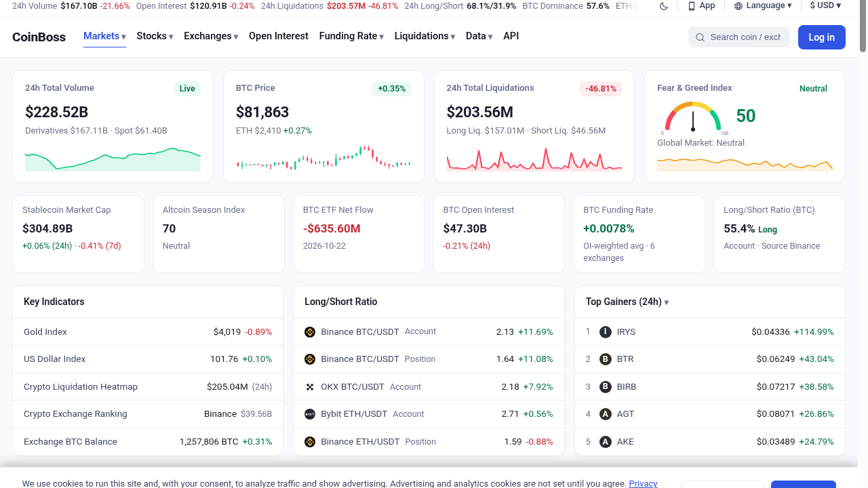
Task: Click the BIRB coin icon
Action: coord(606,387)
